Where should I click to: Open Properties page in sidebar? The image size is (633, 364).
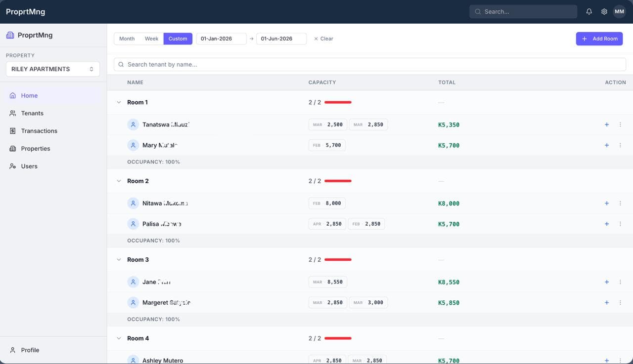tap(53, 149)
